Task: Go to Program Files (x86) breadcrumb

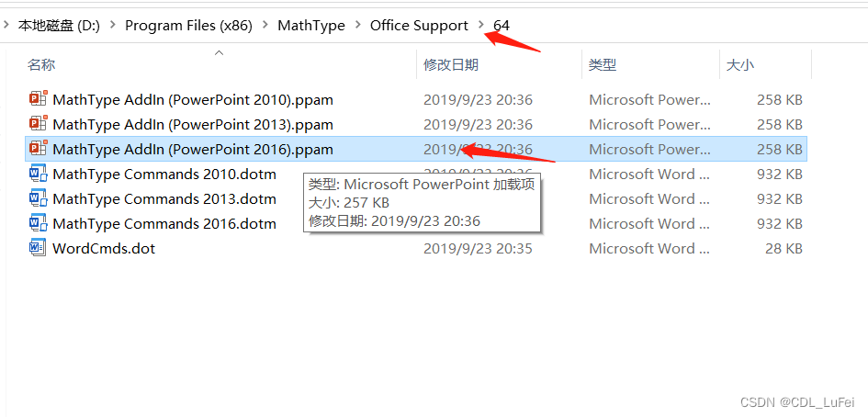Action: point(189,26)
